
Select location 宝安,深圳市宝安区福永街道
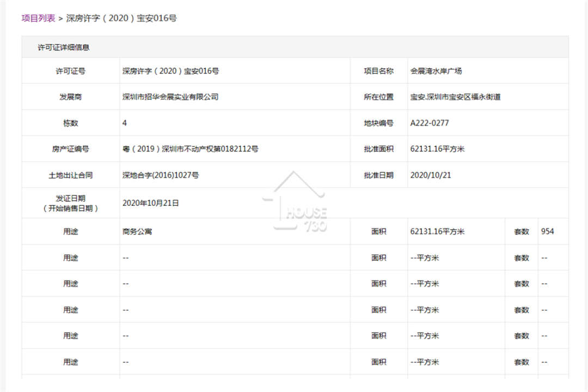pos(455,97)
